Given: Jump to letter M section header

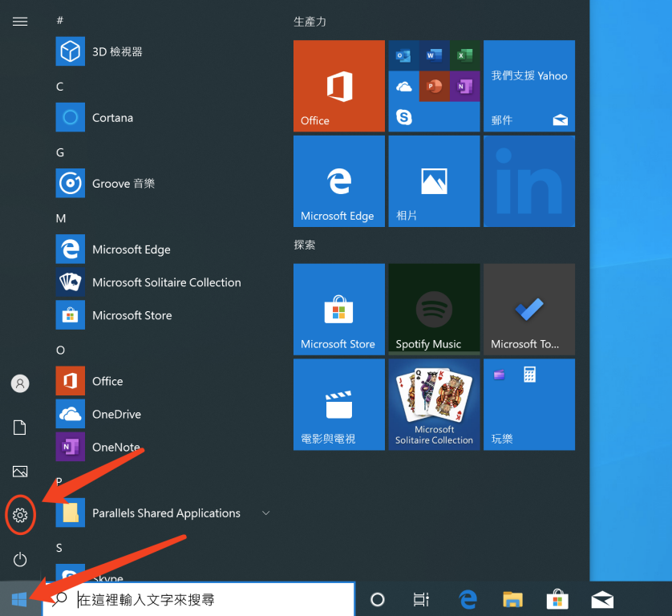Looking at the screenshot, I should [61, 218].
